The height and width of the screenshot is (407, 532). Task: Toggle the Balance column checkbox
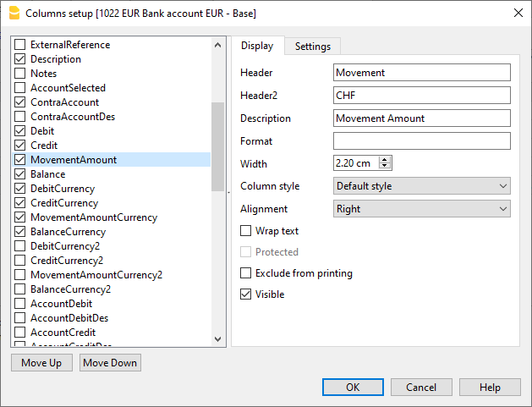point(20,174)
